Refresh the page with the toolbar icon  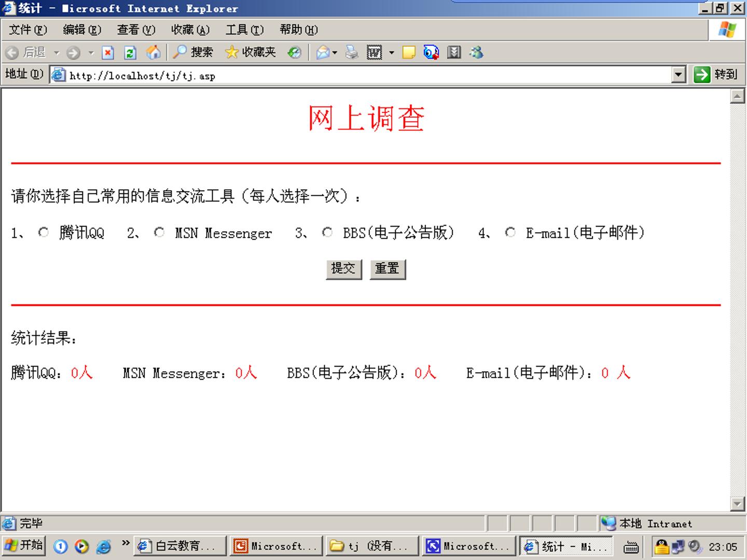(130, 52)
